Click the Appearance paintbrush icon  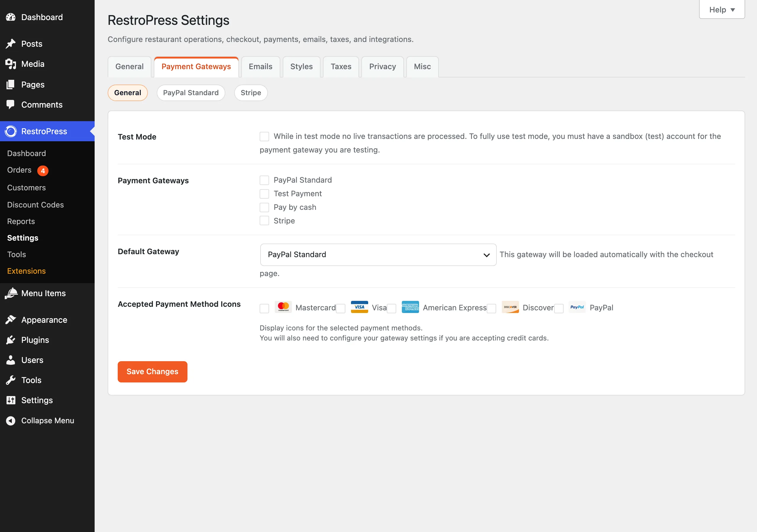tap(11, 320)
